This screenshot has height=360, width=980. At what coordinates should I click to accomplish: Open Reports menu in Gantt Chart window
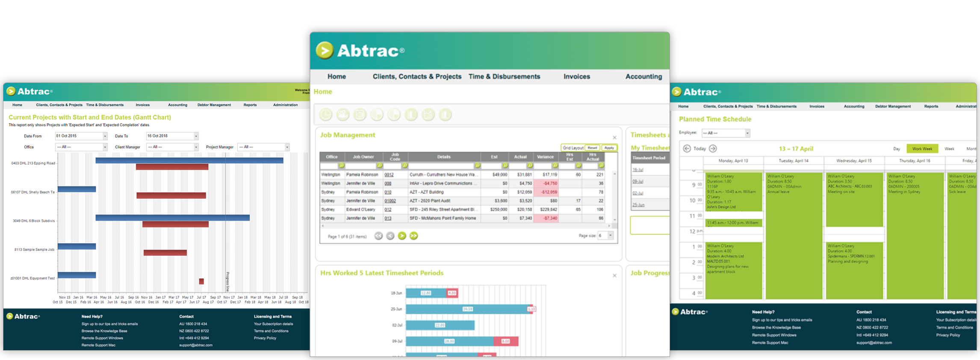click(x=250, y=105)
